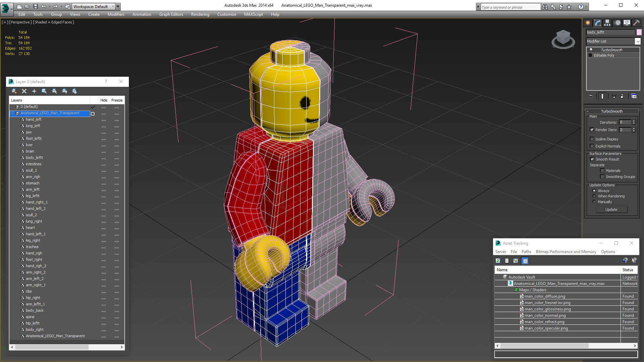
Task: Collapse the TurboSmooth rollout
Action: [x=588, y=111]
